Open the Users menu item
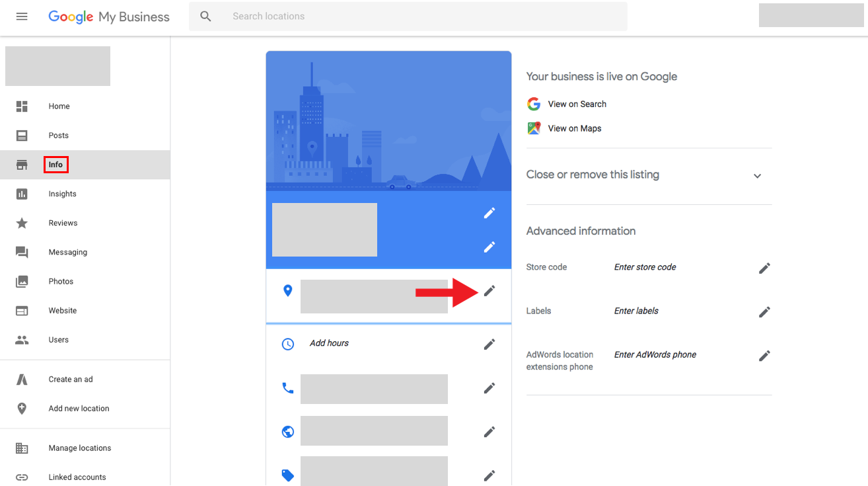Viewport: 868px width, 486px height. (59, 340)
